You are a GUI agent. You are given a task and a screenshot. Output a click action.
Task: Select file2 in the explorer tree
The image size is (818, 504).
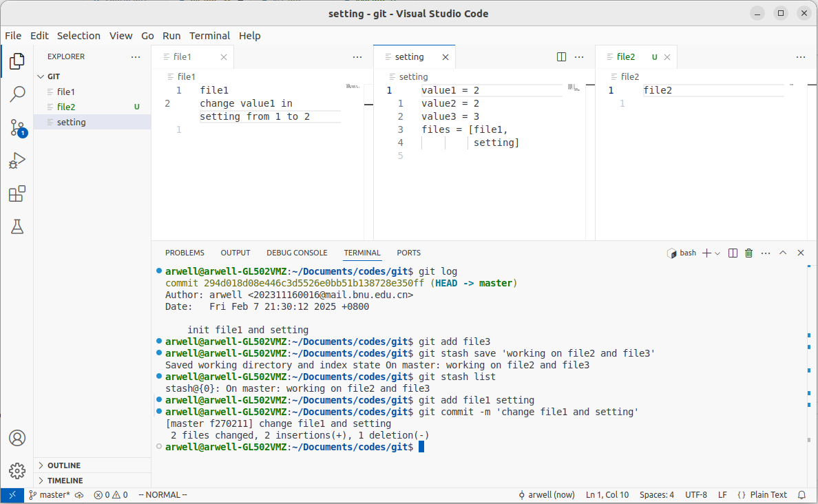click(66, 107)
